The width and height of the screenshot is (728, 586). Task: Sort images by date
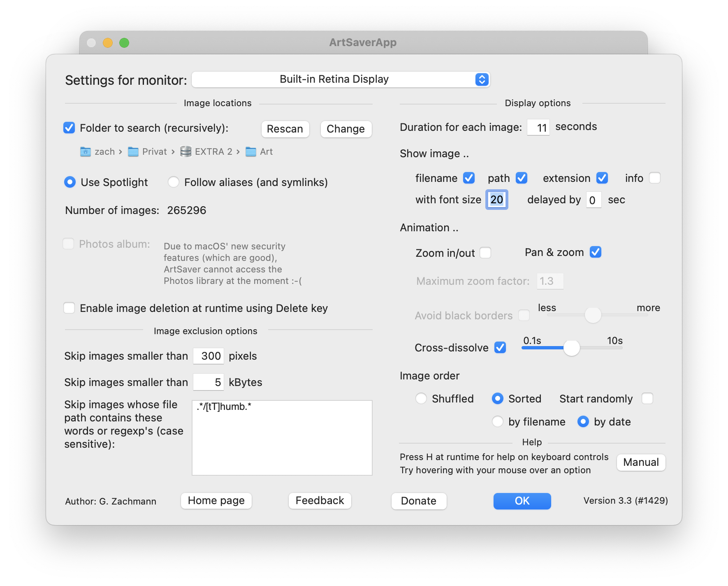tap(583, 421)
